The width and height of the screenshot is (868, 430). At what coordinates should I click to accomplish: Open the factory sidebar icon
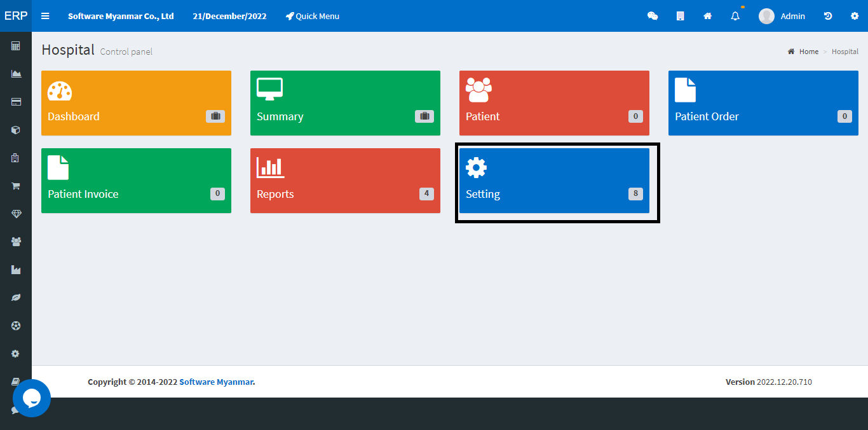tap(16, 270)
